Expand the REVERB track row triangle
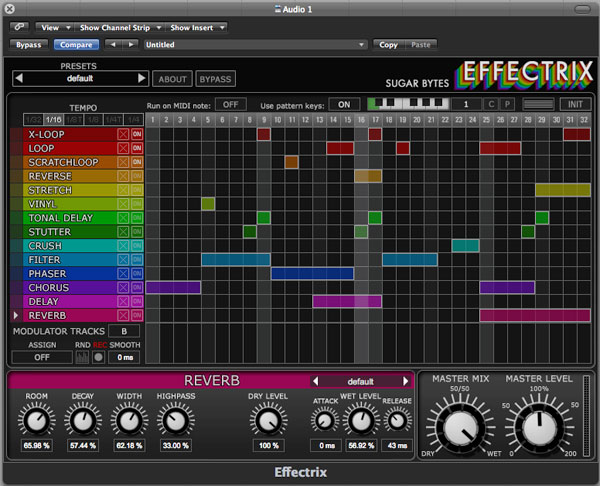This screenshot has width=600, height=486. point(16,315)
